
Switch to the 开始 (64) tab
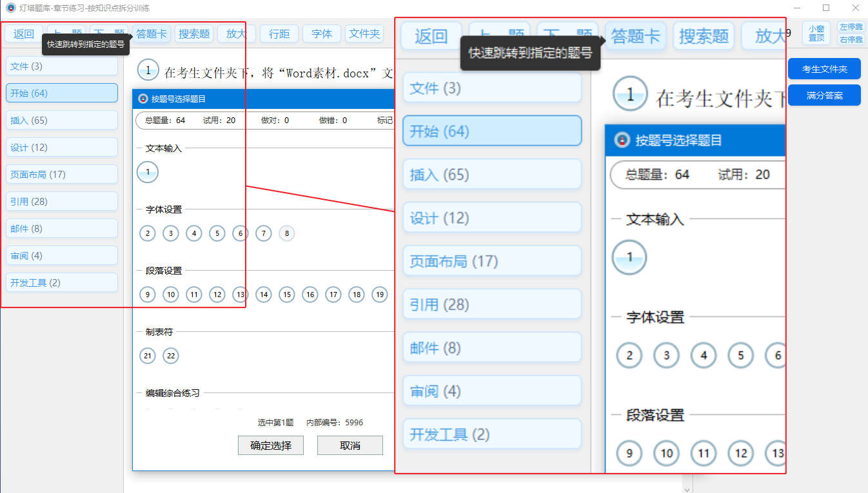[61, 92]
